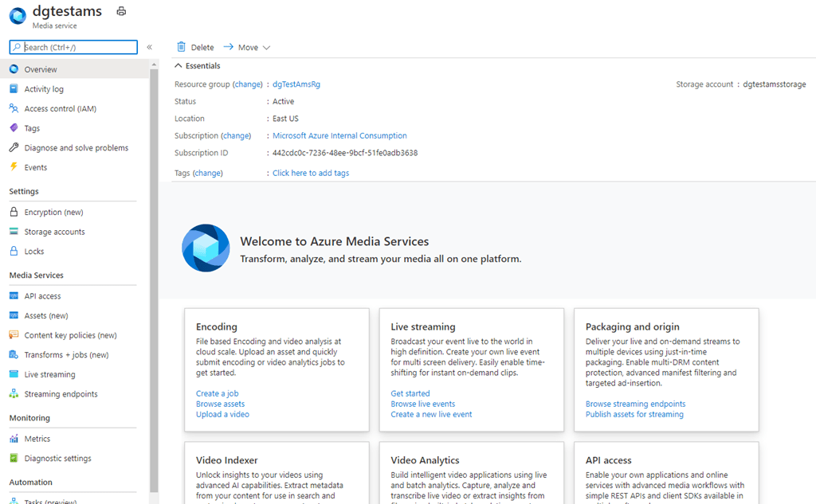Switch to the Overview section
Screen dimensions: 816x504
click(36, 68)
